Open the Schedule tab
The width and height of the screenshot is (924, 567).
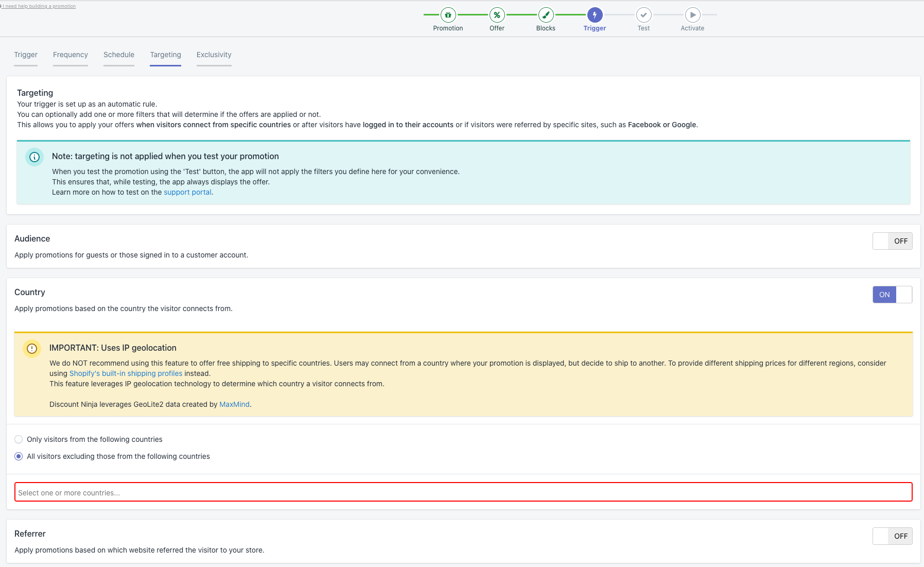pos(119,55)
